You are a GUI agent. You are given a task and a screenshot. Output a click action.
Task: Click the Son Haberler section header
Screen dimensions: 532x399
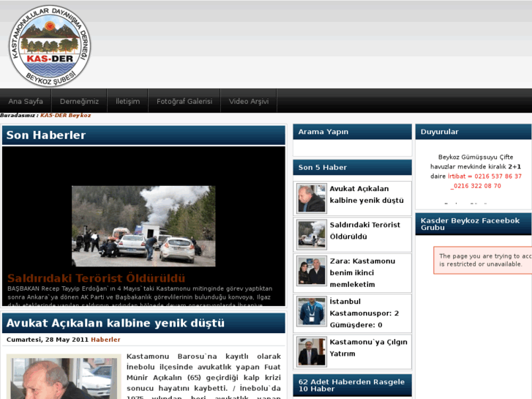coord(143,135)
